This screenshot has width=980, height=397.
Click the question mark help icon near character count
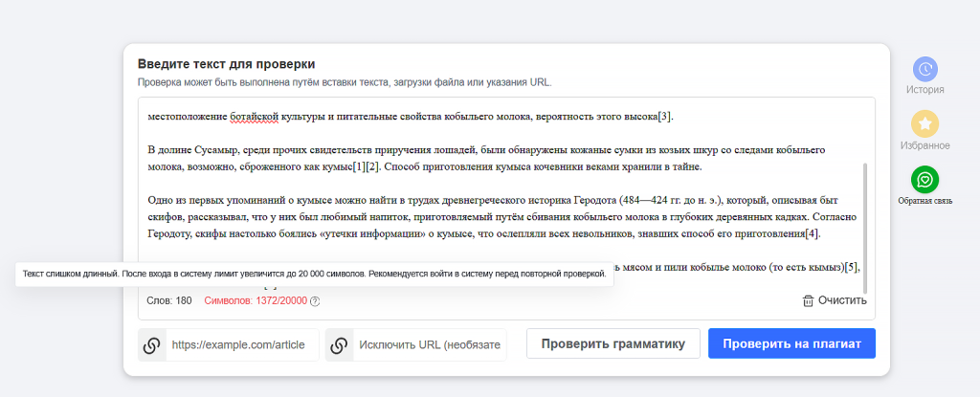(x=315, y=301)
